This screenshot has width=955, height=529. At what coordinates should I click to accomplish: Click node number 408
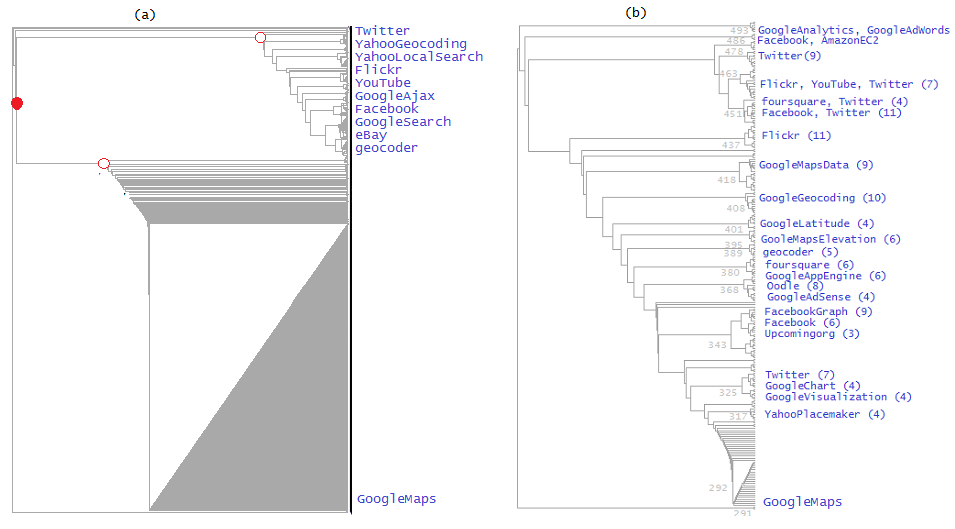tap(736, 208)
